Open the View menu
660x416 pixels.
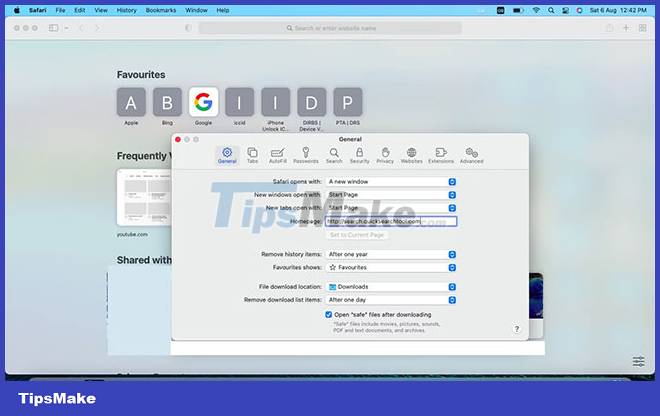click(x=101, y=10)
